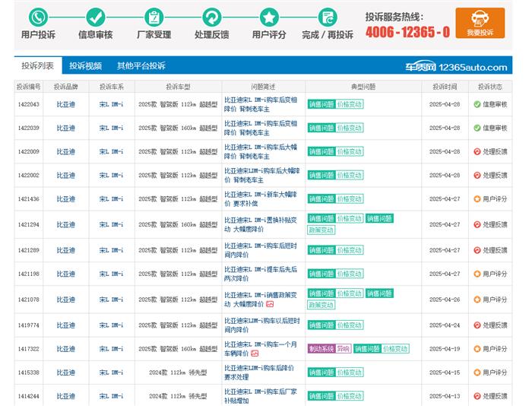Click 价格变动 tag in row 1422009
The width and height of the screenshot is (532, 406).
point(350,151)
